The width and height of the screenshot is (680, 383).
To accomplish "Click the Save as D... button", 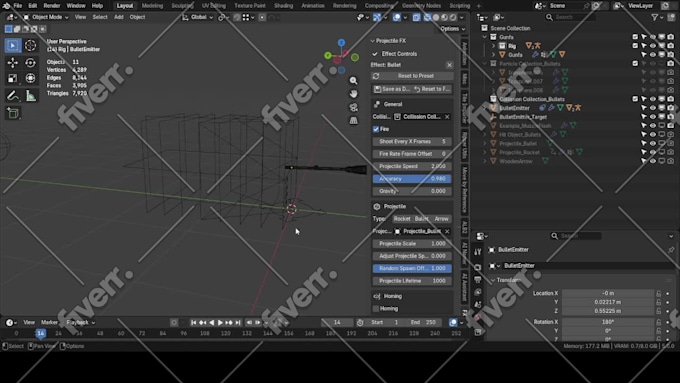I will point(392,89).
